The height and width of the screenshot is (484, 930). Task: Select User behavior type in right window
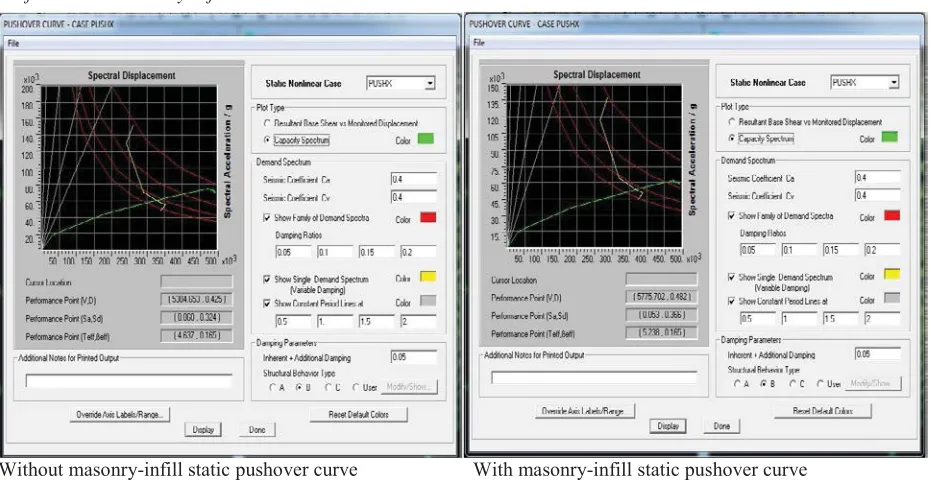[x=820, y=384]
